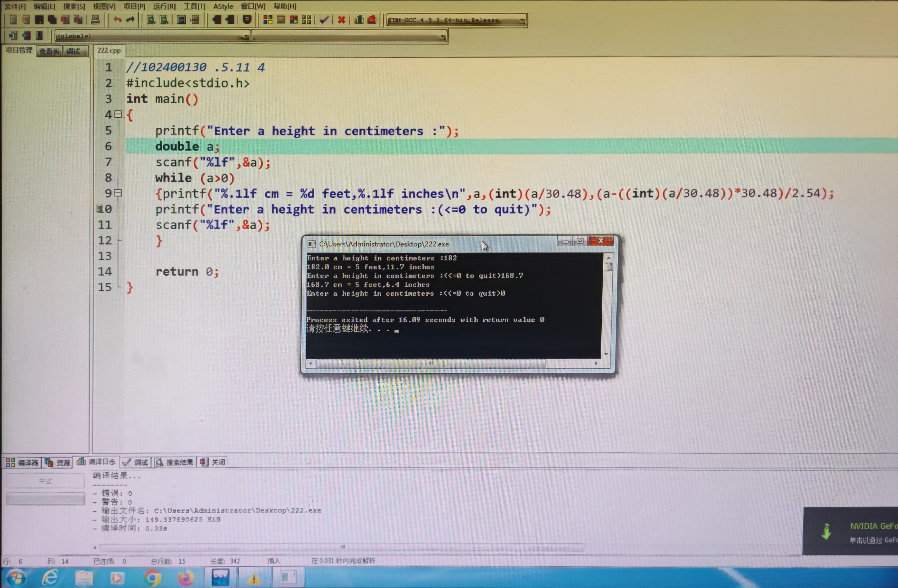Click the red X stop execution icon
Screen dimensions: 898x588
coord(341,20)
